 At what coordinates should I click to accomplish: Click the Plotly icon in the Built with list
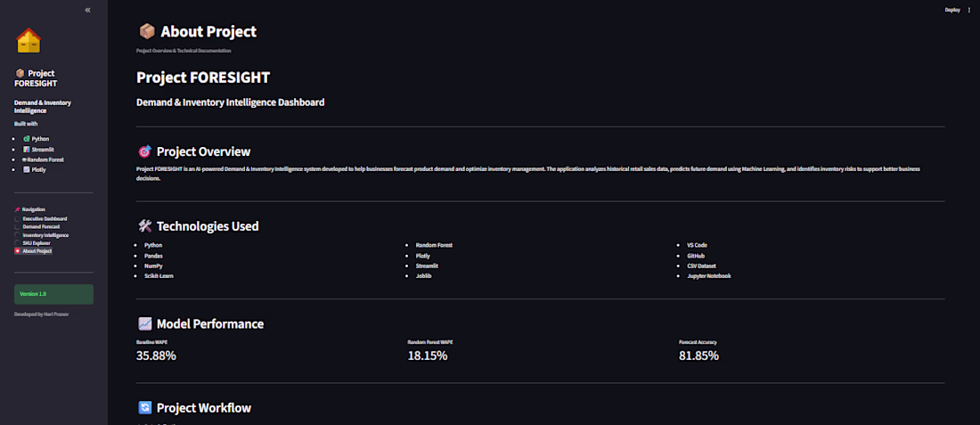[26, 169]
